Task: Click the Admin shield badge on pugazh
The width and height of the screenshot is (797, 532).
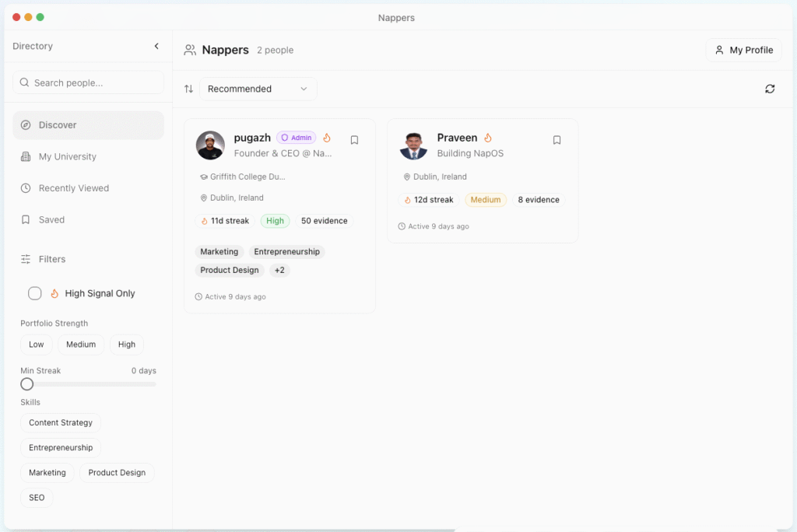Action: click(296, 138)
